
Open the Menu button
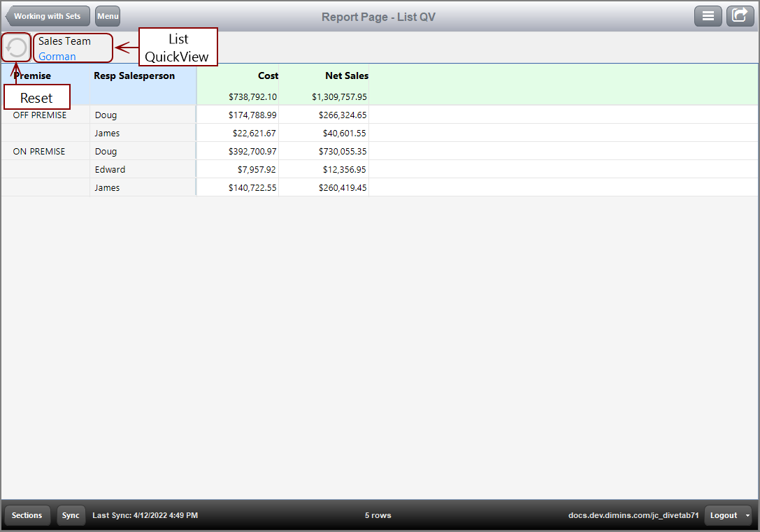(x=107, y=15)
